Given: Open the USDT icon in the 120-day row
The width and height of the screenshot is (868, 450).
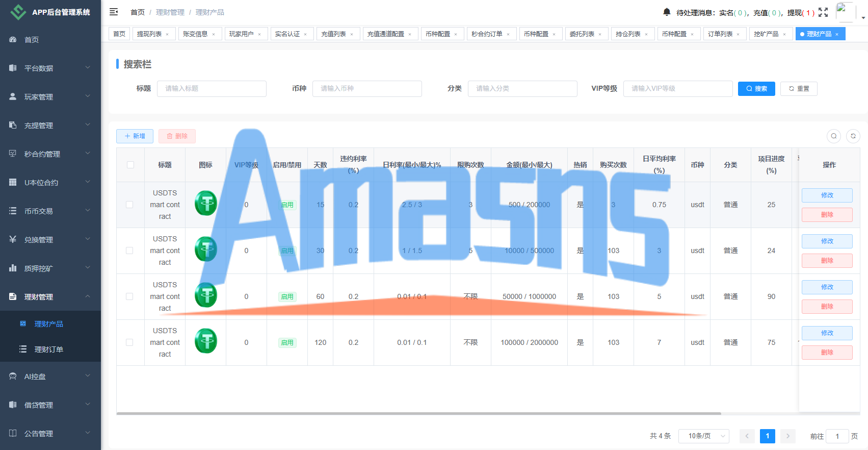Looking at the screenshot, I should pyautogui.click(x=206, y=341).
